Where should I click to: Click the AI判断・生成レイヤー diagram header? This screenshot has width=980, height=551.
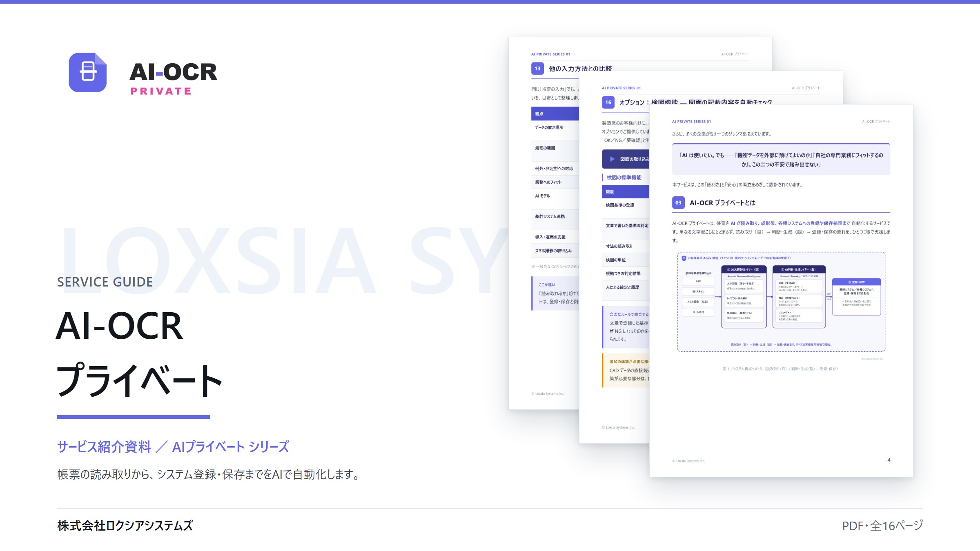tap(799, 270)
